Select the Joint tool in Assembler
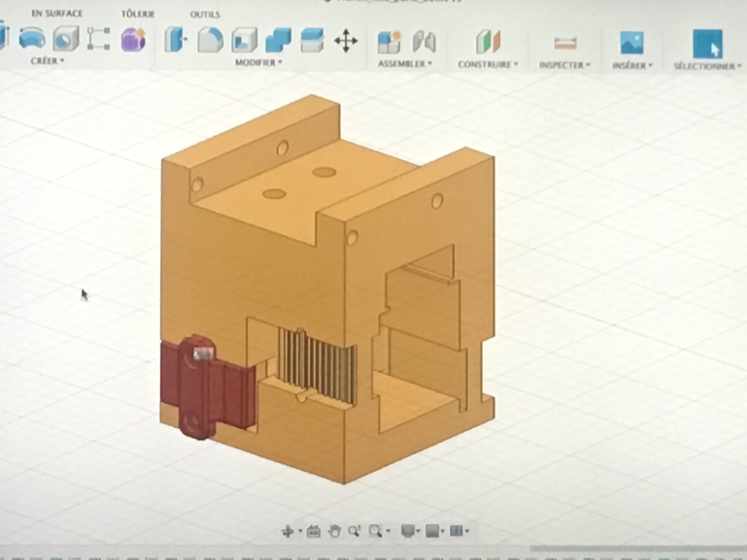 (424, 42)
